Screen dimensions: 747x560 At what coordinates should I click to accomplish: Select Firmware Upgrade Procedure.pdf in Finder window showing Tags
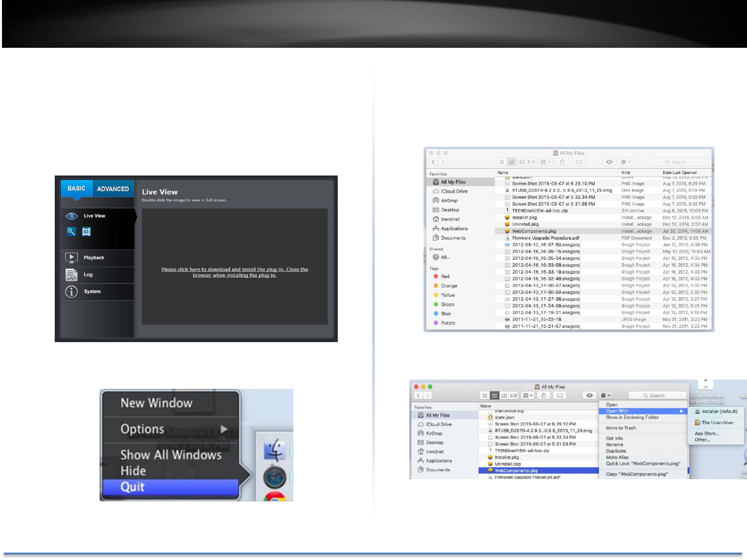click(x=604, y=238)
